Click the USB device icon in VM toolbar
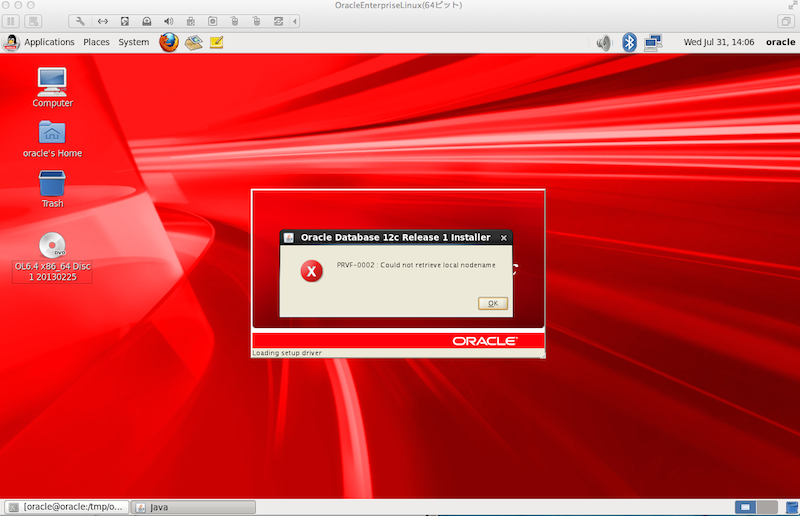The image size is (800, 516). (190, 21)
